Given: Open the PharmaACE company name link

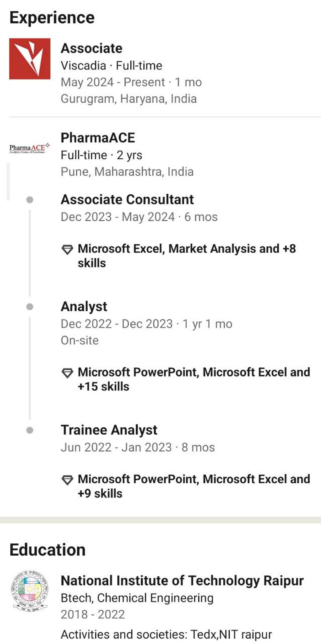Looking at the screenshot, I should pyautogui.click(x=98, y=138).
